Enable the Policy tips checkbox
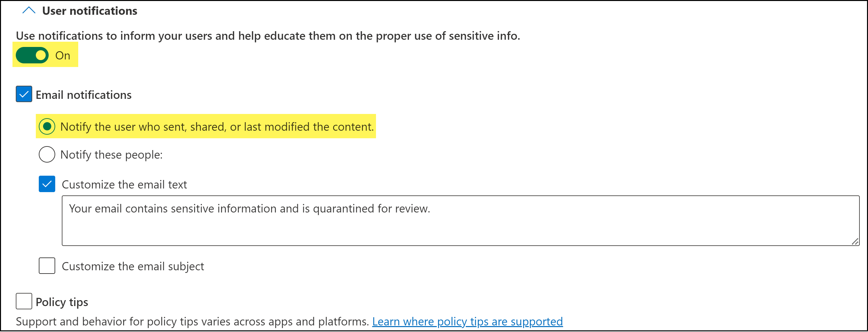This screenshot has height=332, width=868. [24, 301]
